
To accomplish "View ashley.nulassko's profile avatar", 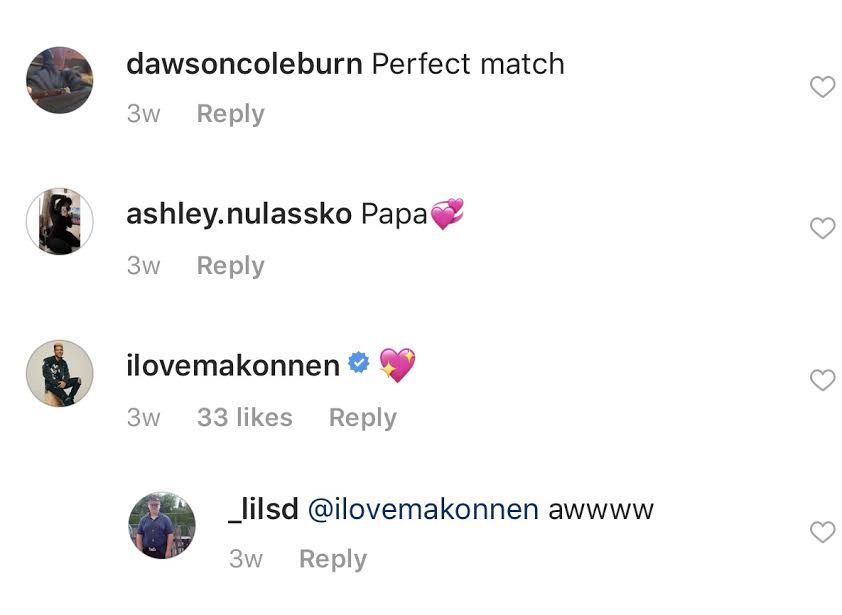I will pyautogui.click(x=59, y=221).
